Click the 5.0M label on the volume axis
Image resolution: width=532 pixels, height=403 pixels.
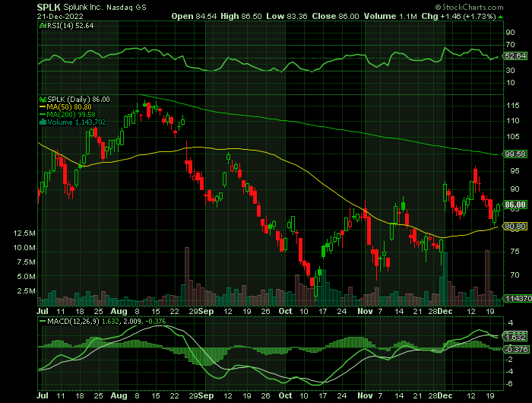click(27, 277)
